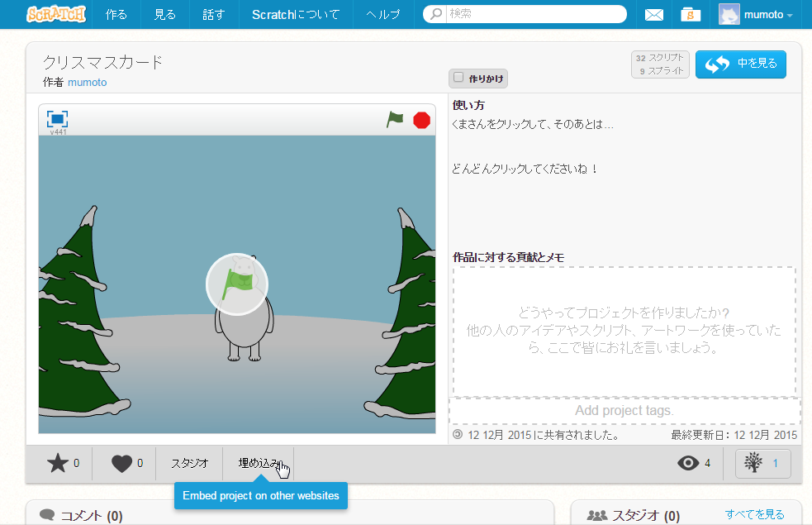Open the 作る menu item
This screenshot has width=812, height=525.
[x=116, y=15]
